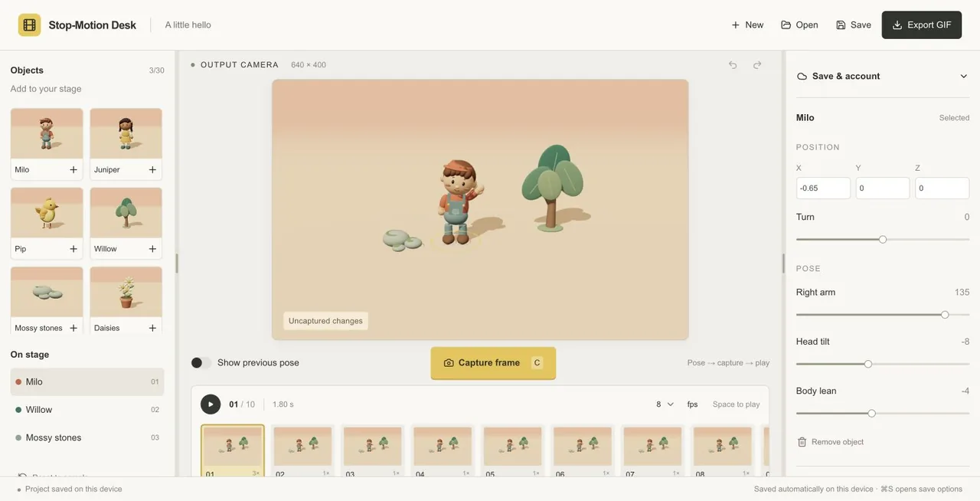Play the animation with the play button

pos(211,404)
